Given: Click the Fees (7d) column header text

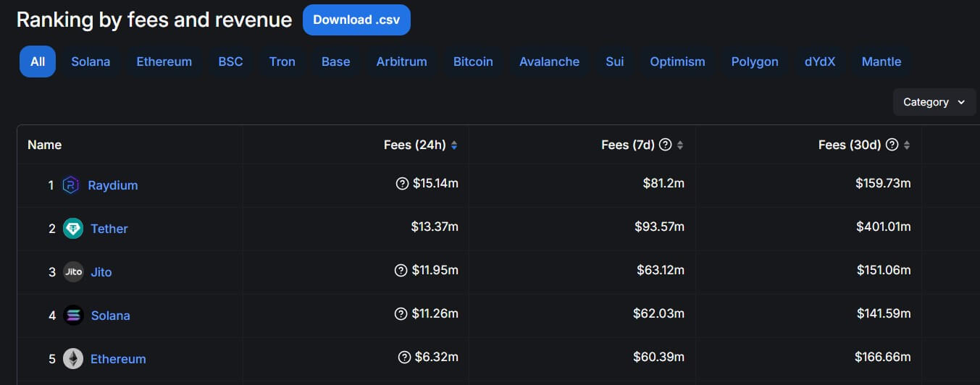Looking at the screenshot, I should pyautogui.click(x=628, y=145).
